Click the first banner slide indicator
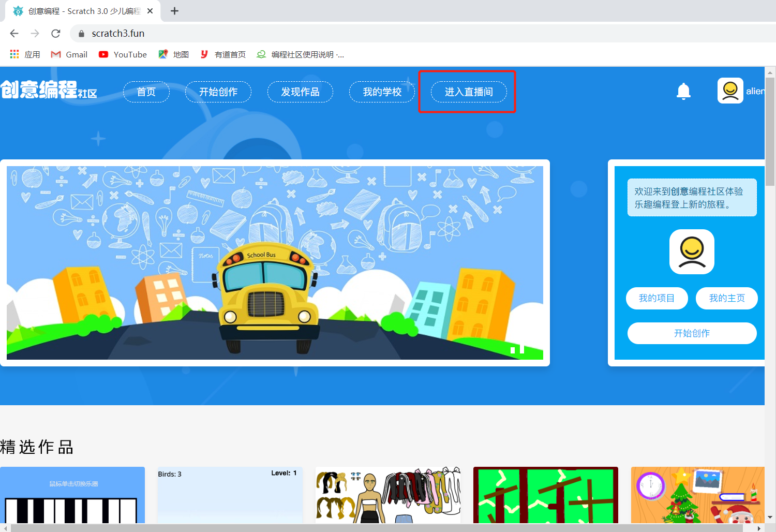The image size is (776, 532). tap(513, 350)
